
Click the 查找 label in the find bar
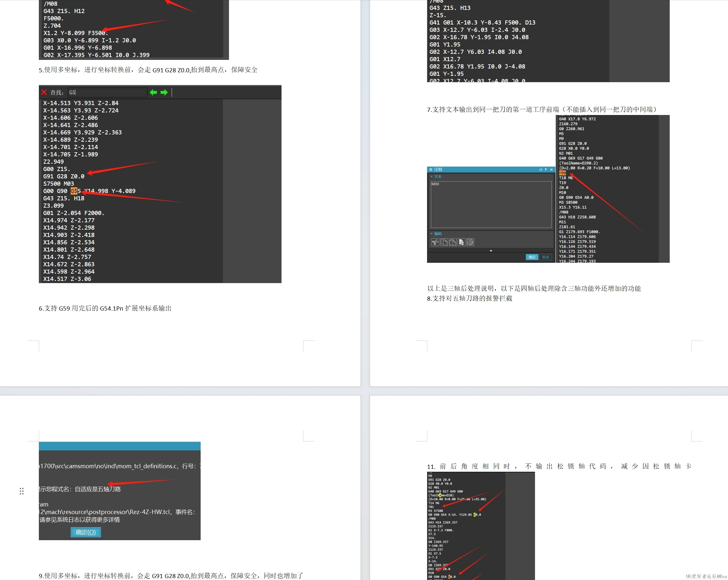pyautogui.click(x=57, y=93)
